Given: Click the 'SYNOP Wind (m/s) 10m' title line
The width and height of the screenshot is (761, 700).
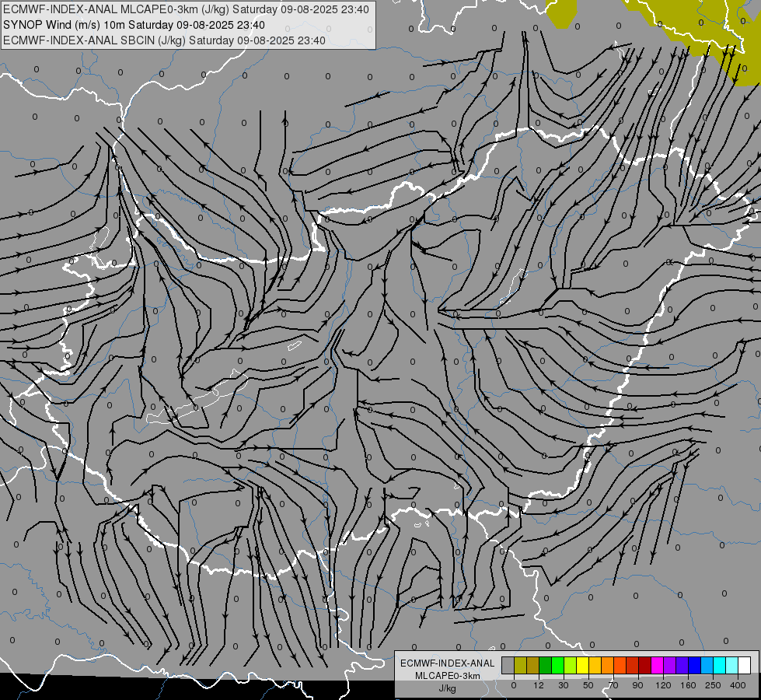Looking at the screenshot, I should 134,25.
